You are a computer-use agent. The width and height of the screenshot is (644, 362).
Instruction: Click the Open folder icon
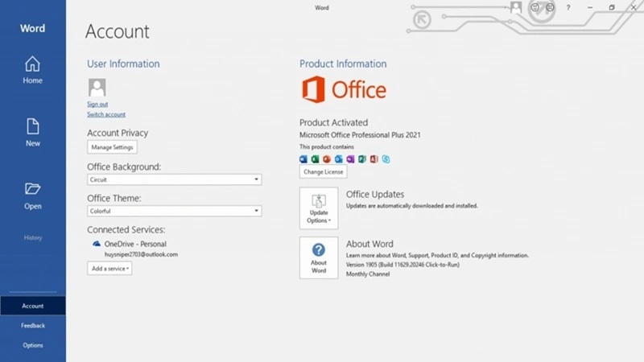[32, 189]
